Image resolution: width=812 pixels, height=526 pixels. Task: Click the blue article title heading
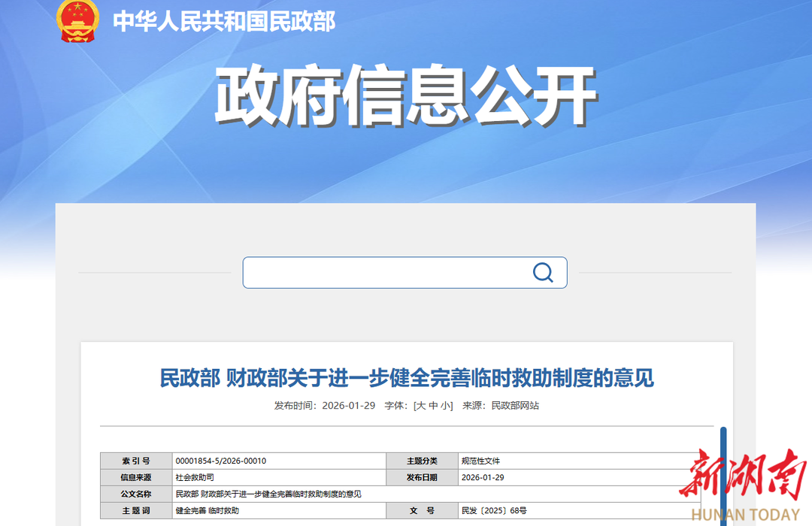(x=407, y=377)
